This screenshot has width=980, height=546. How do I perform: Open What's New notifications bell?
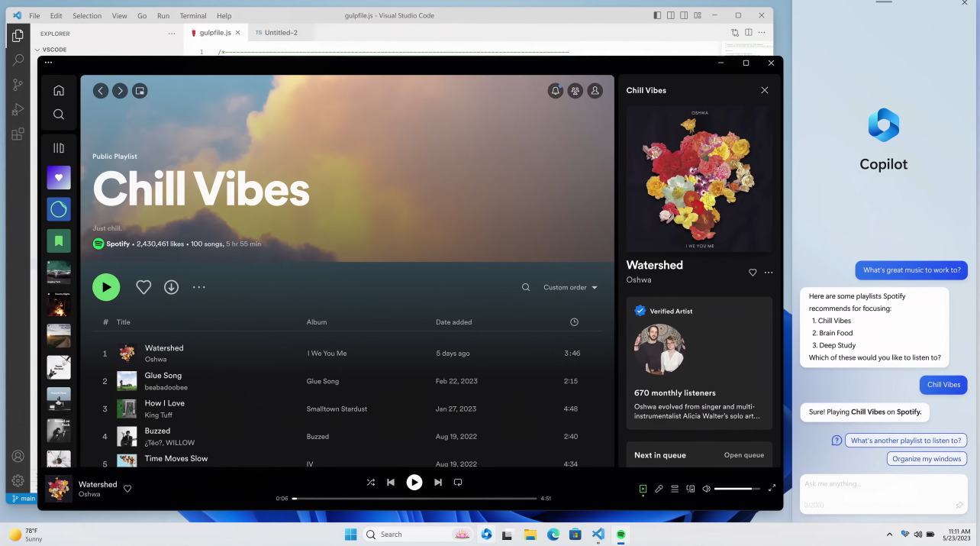[556, 91]
